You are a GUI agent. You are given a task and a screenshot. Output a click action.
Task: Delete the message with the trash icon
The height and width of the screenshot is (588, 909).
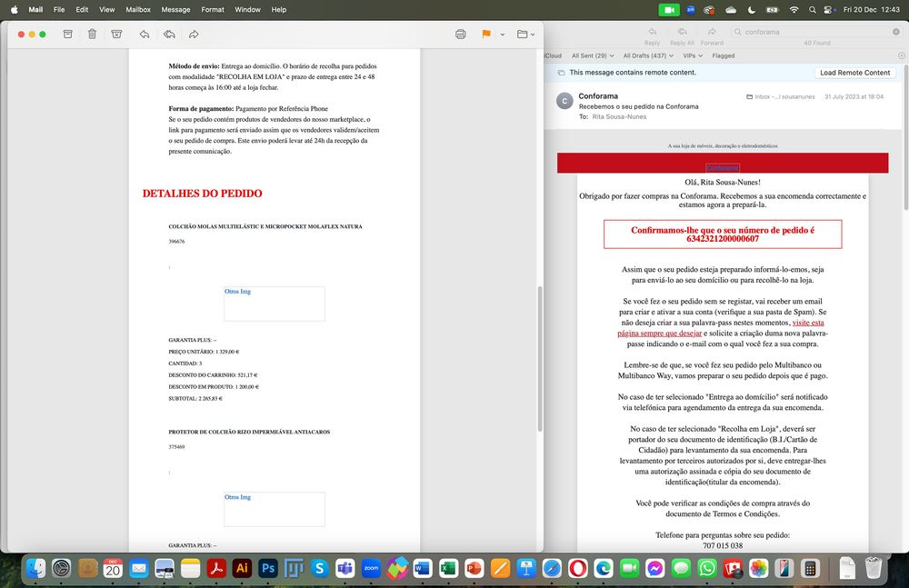click(x=92, y=35)
